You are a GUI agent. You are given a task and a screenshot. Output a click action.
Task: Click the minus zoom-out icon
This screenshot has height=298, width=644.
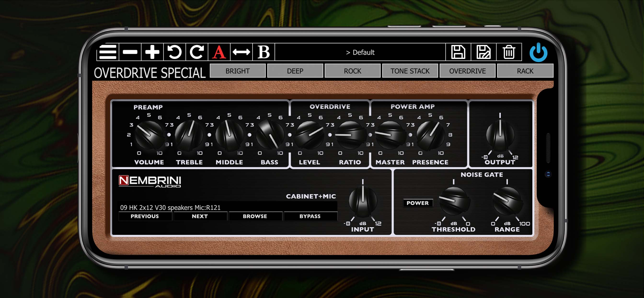(130, 52)
